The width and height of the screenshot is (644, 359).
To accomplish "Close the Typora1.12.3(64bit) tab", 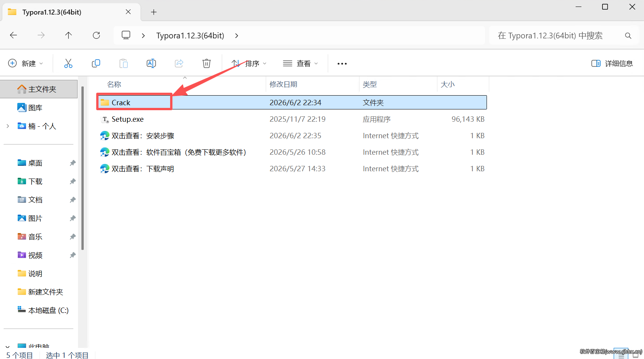I will tap(128, 12).
